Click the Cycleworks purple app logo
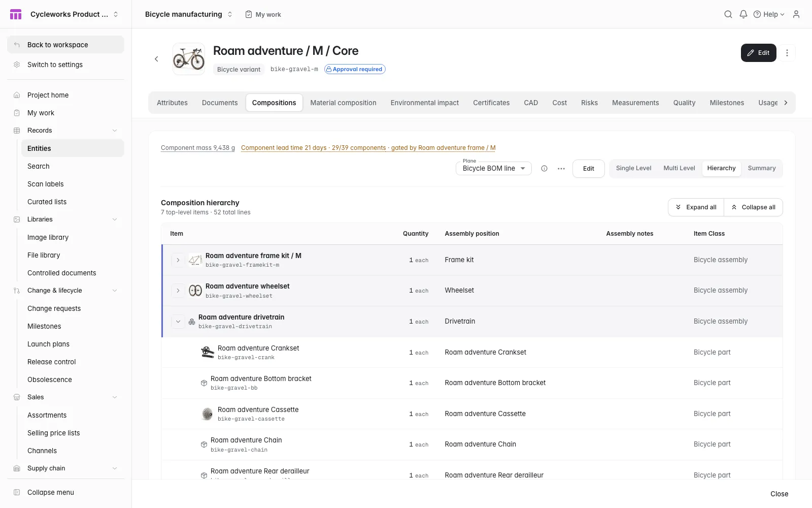Viewport: 812px width, 508px height. [16, 14]
